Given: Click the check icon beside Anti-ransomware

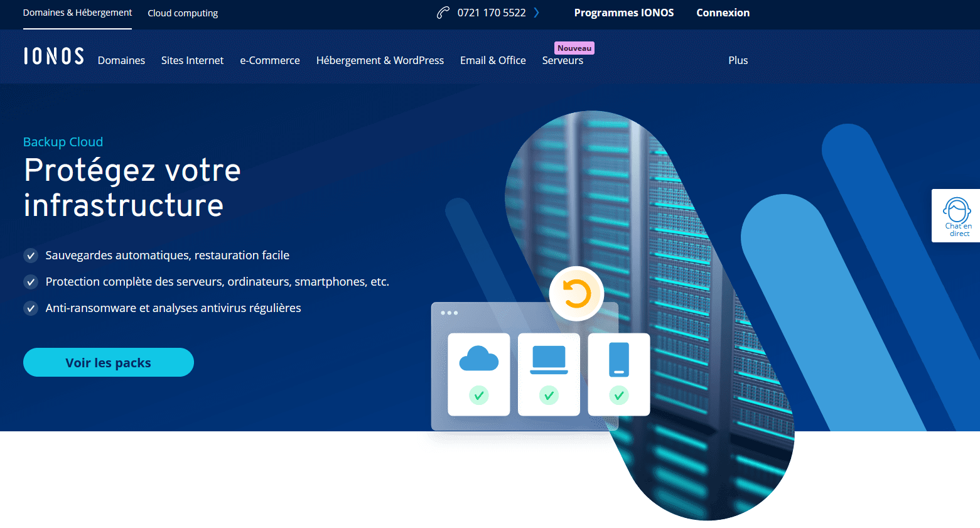Looking at the screenshot, I should [x=31, y=308].
